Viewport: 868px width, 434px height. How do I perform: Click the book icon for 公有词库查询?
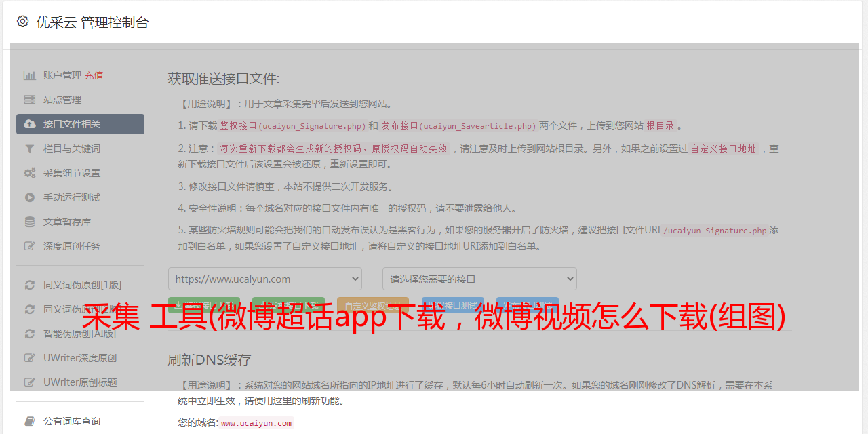point(30,421)
